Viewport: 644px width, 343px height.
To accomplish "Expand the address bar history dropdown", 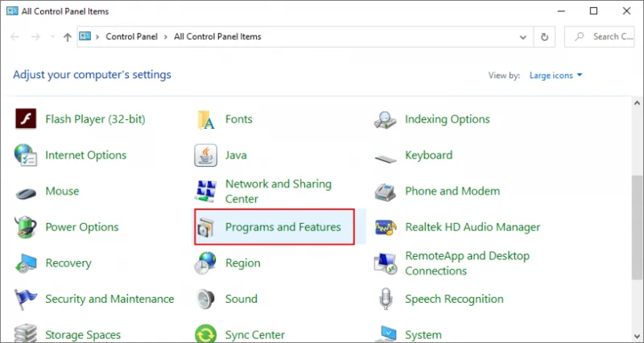I will click(x=522, y=37).
